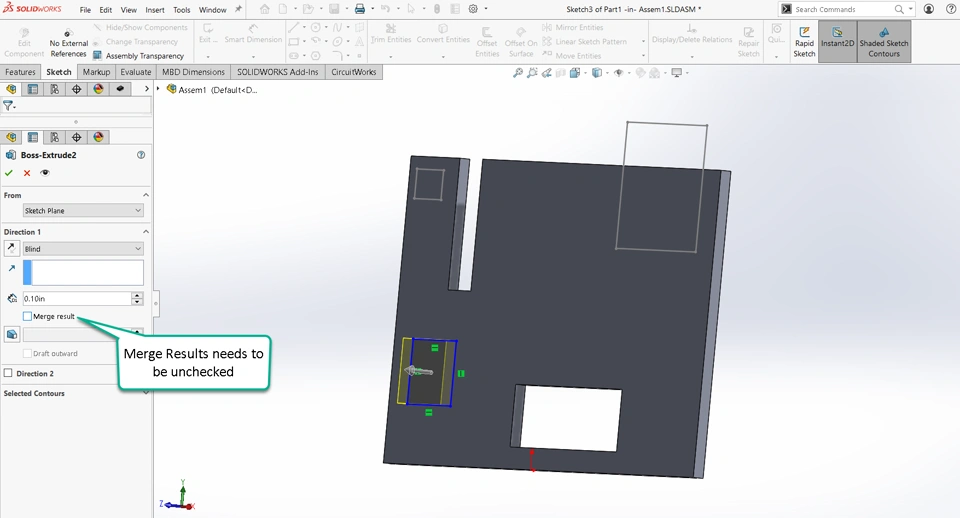960x518 pixels.
Task: Enable the Direction 2 checkbox
Action: pos(8,373)
